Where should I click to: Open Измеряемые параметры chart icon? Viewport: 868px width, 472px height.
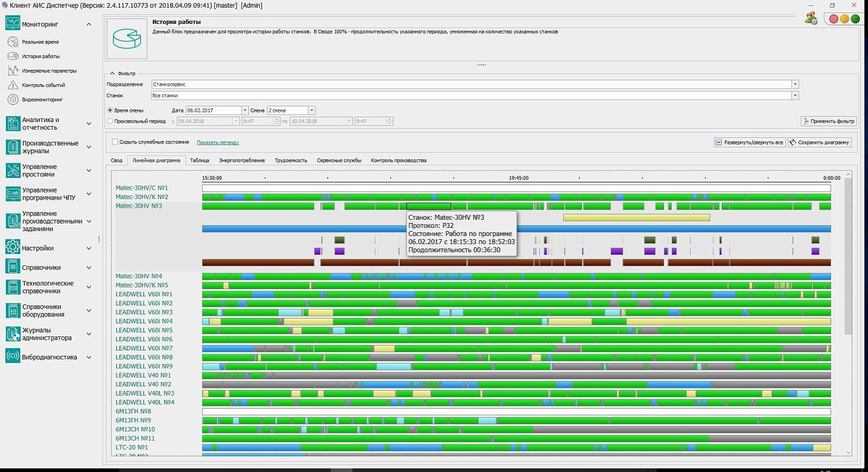13,71
